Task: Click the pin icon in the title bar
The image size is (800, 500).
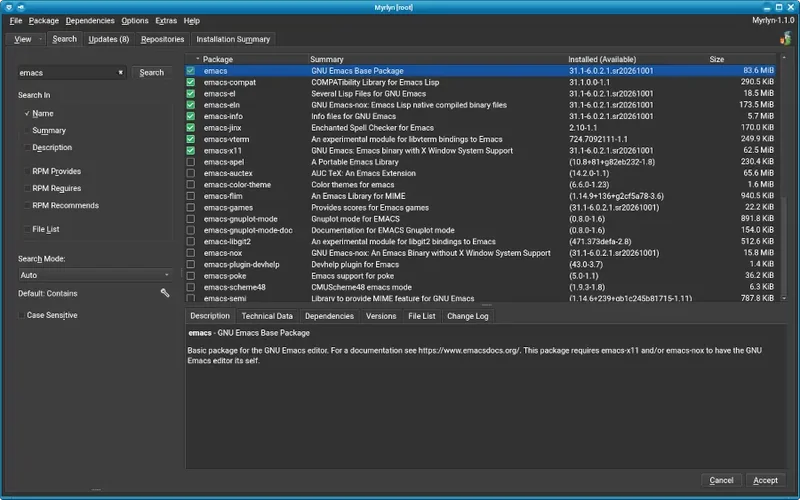Action: pyautogui.click(x=21, y=7)
